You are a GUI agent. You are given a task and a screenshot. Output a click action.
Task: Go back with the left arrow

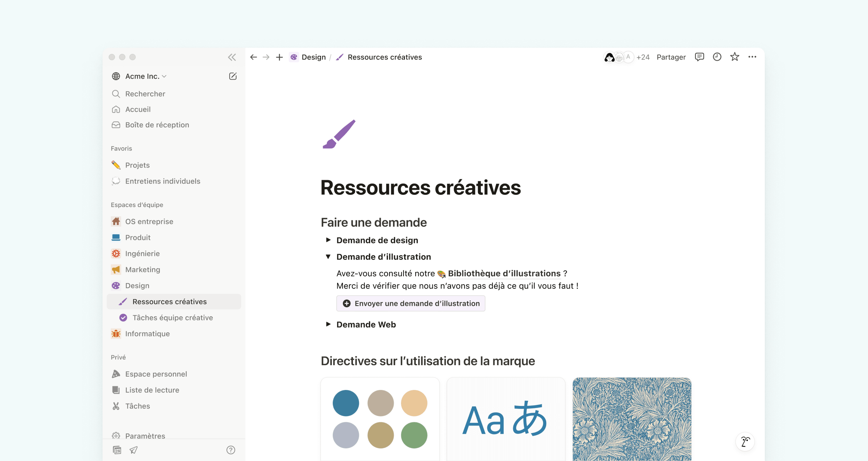254,57
